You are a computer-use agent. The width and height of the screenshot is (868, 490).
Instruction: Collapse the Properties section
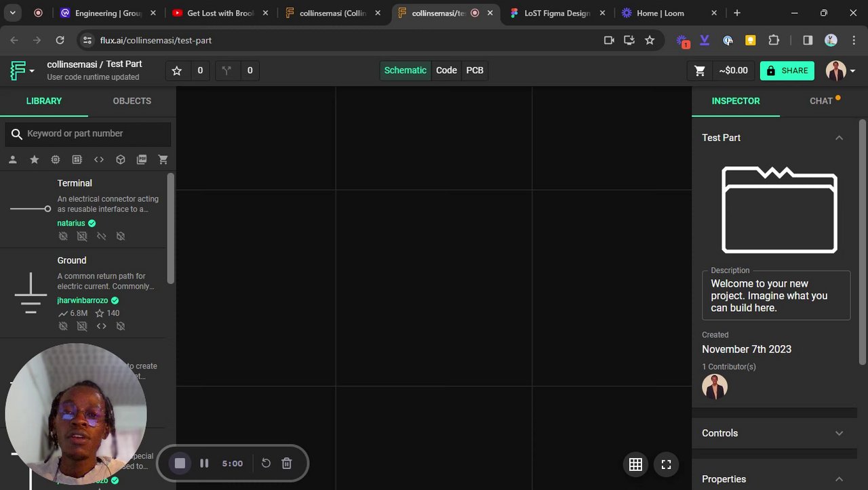839,479
